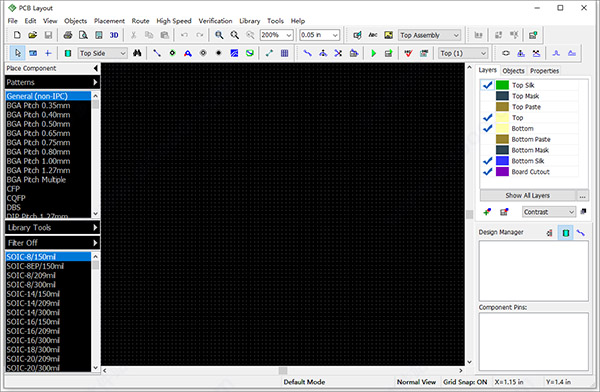600x392 pixels.
Task: Open the Placement menu
Action: pos(109,21)
